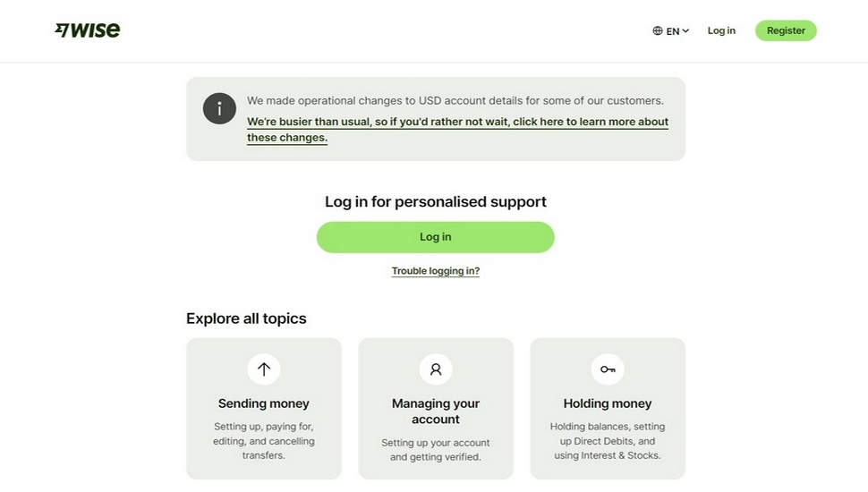The height and width of the screenshot is (492, 868).
Task: Open the EN language dropdown
Action: pyautogui.click(x=672, y=30)
